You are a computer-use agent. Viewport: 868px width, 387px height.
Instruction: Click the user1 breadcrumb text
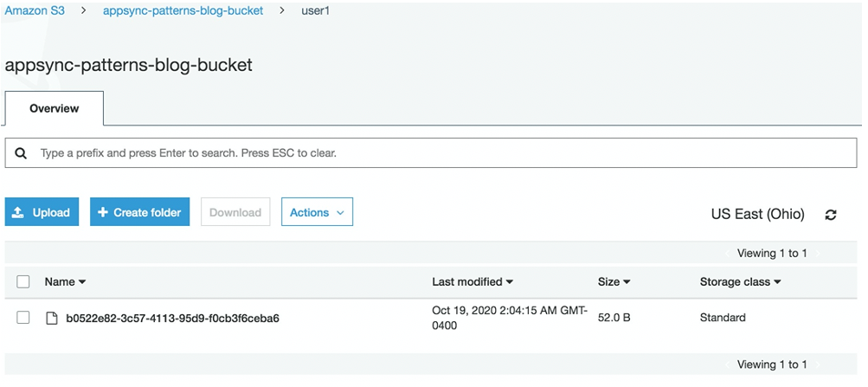(316, 10)
